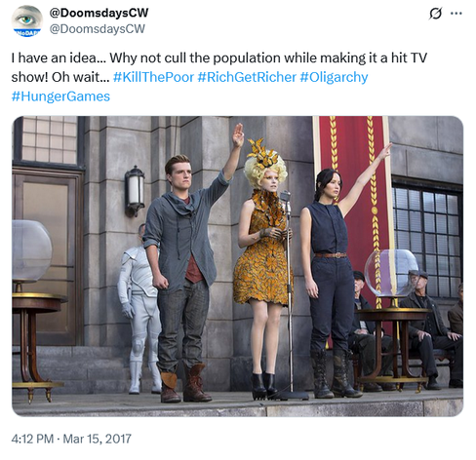The image size is (476, 460).
Task: Click the slashed-circle Grok icon
Action: pyautogui.click(x=435, y=14)
